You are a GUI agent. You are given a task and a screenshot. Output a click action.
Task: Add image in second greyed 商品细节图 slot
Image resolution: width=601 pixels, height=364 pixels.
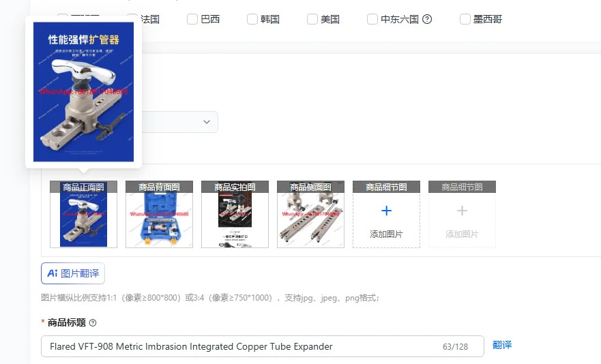point(462,214)
